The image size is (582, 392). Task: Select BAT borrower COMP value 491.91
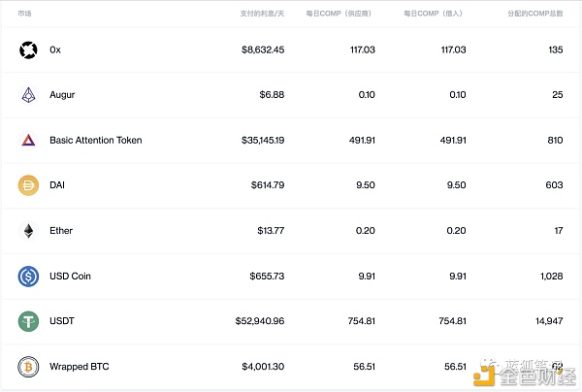click(453, 141)
